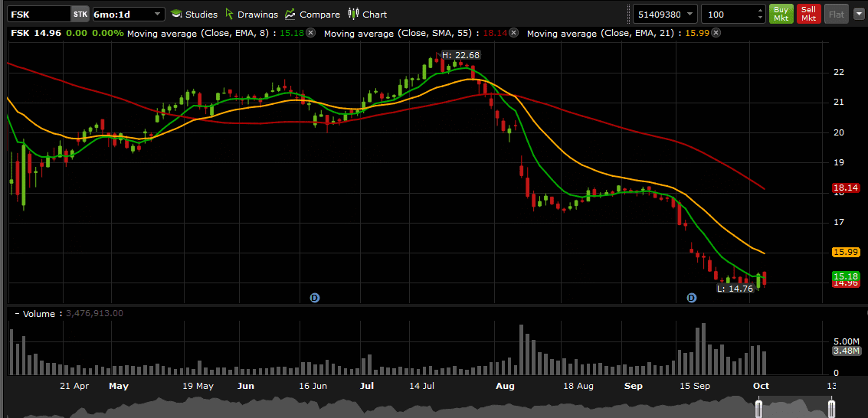Viewport: 868px width, 418px height.
Task: Click the dividend marker near mid-September
Action: 692,297
